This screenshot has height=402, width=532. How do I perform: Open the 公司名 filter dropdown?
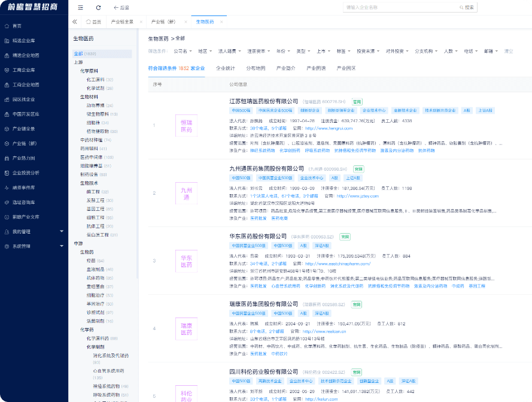point(183,52)
